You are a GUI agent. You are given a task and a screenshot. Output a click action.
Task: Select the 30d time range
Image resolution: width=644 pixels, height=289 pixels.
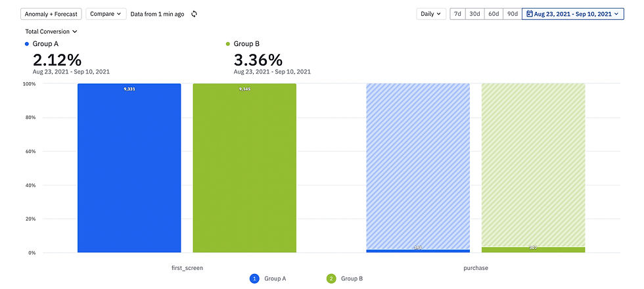click(474, 14)
